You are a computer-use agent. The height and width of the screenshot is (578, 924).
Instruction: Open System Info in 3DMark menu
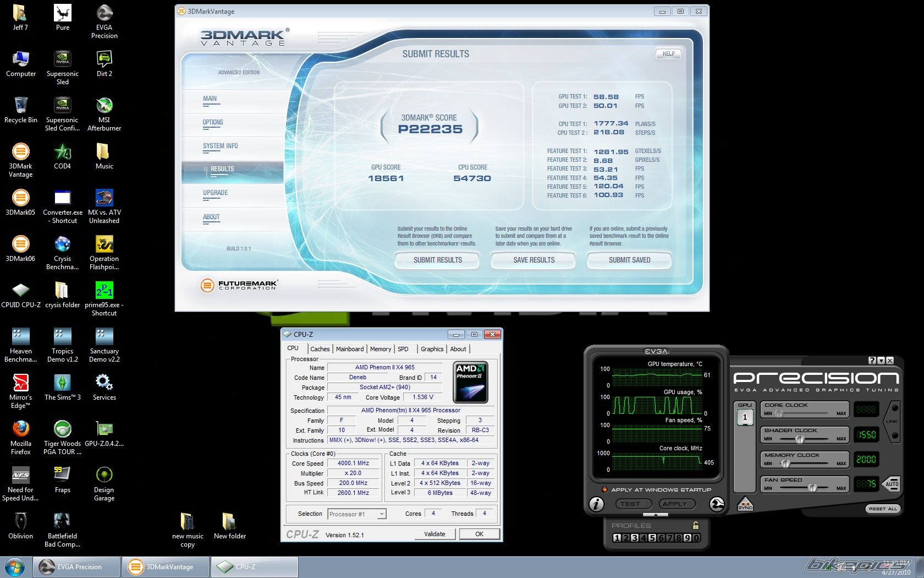(220, 146)
